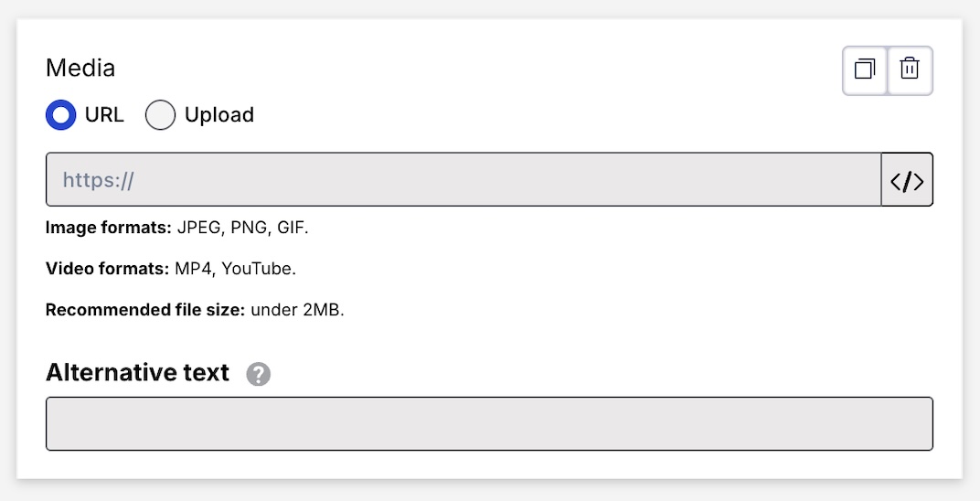Click the Alternative text help question mark
The width and height of the screenshot is (980, 501).
coord(259,374)
